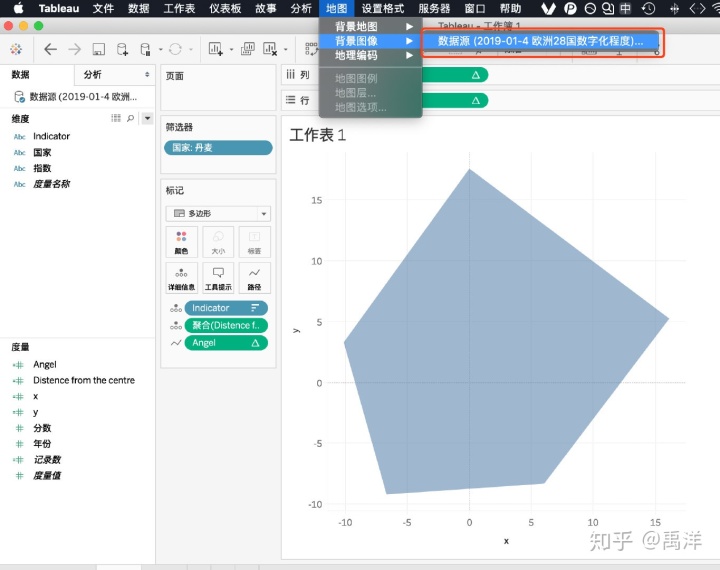720x570 pixels.
Task: Choose 数据源 (2019-01-4 欧洲28国数字化程度)... submenu entry
Action: coord(540,41)
